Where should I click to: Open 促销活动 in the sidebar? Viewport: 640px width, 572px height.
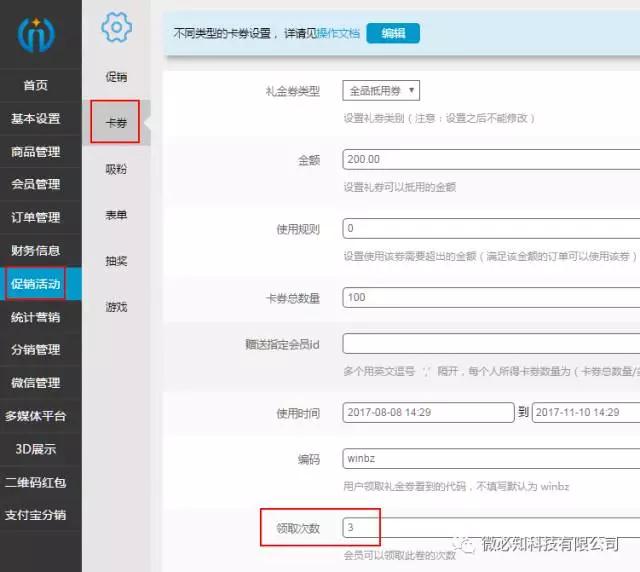[36, 284]
